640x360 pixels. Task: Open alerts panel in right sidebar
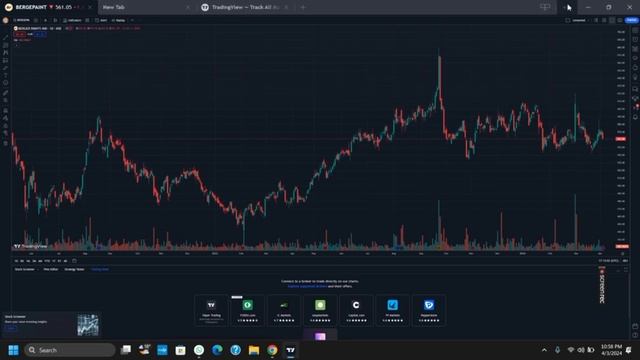point(635,39)
